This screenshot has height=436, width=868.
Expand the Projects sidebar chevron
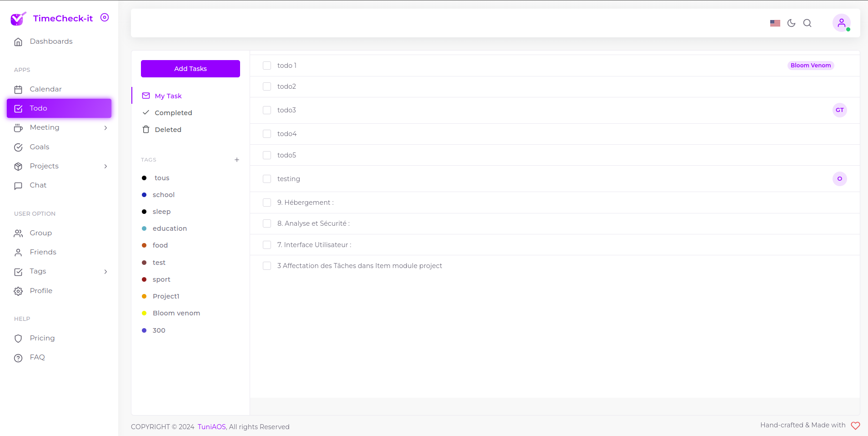pos(105,166)
